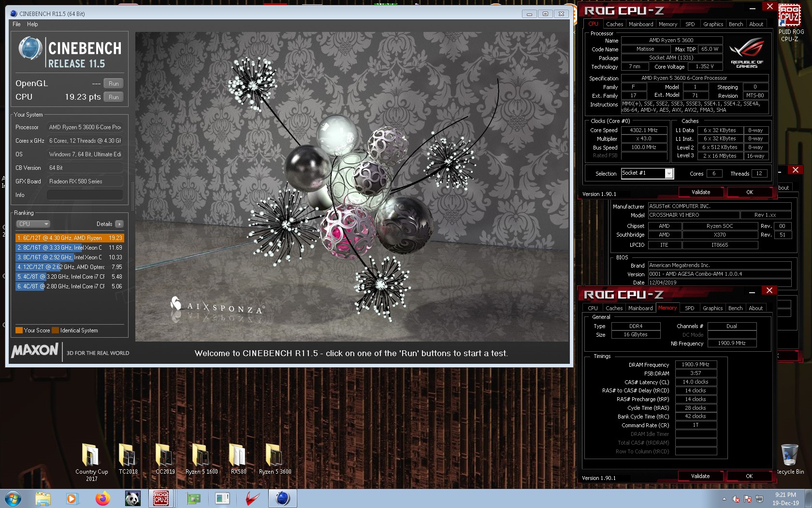Click the muted volume tray icon

tap(736, 499)
